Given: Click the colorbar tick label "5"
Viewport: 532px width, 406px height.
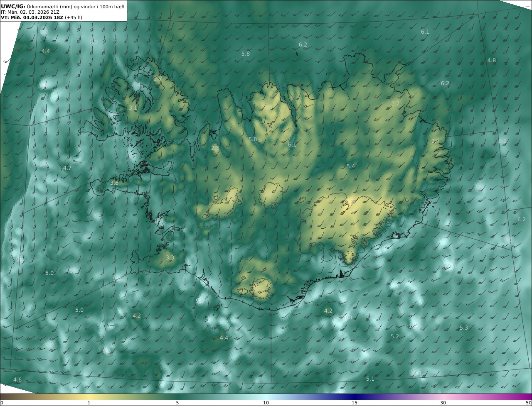Looking at the screenshot, I should [x=177, y=403].
